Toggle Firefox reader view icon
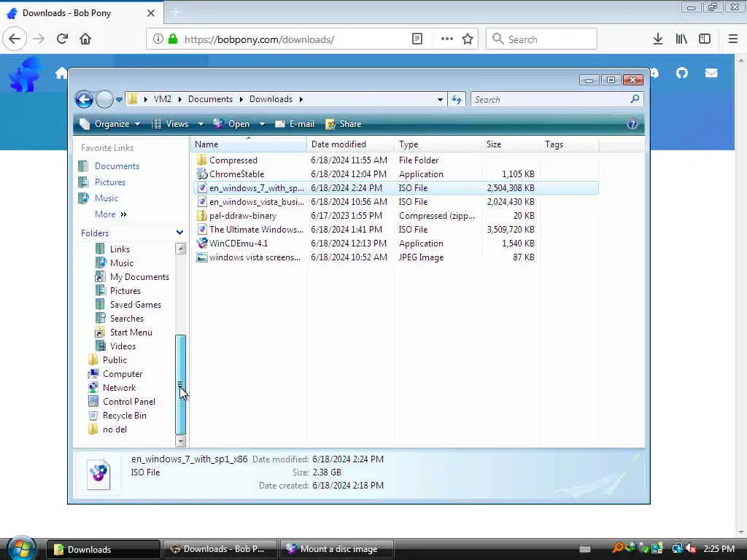The image size is (747, 560). (417, 39)
